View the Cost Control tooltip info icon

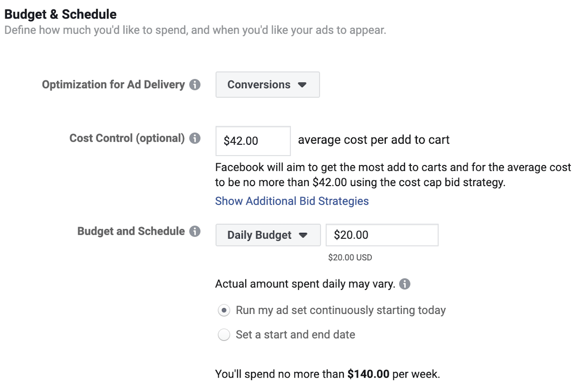point(195,138)
